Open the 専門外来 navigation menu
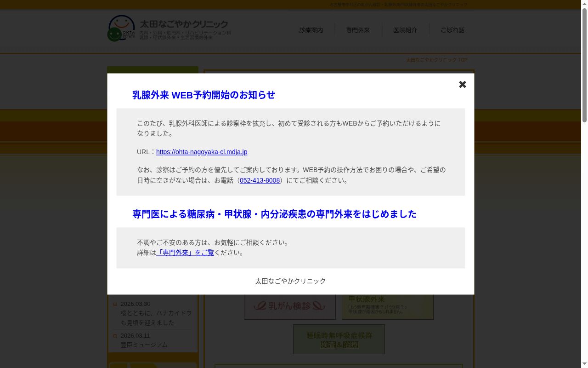Screen dimensions: 588x368 pyautogui.click(x=358, y=30)
